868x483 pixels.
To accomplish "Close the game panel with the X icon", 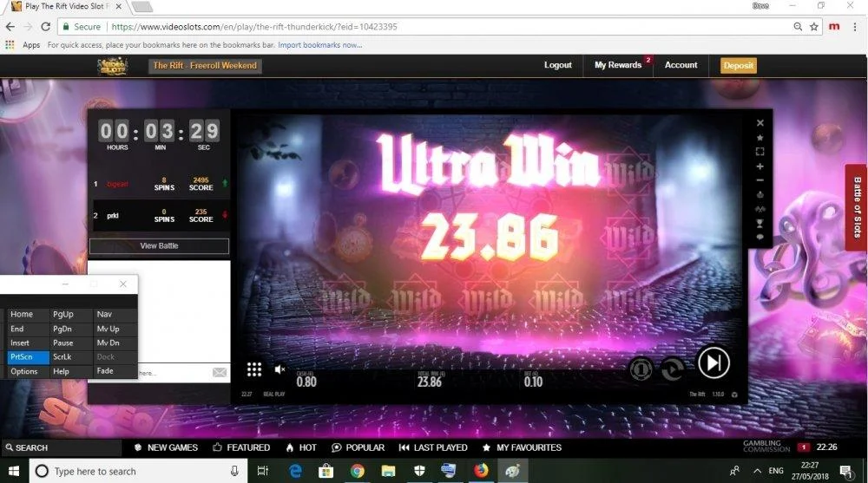I will pyautogui.click(x=760, y=123).
